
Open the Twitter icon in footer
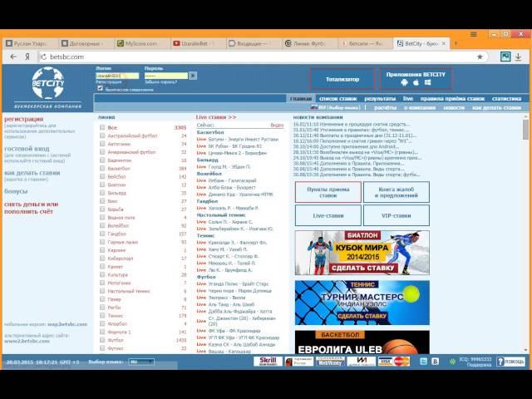(x=423, y=362)
